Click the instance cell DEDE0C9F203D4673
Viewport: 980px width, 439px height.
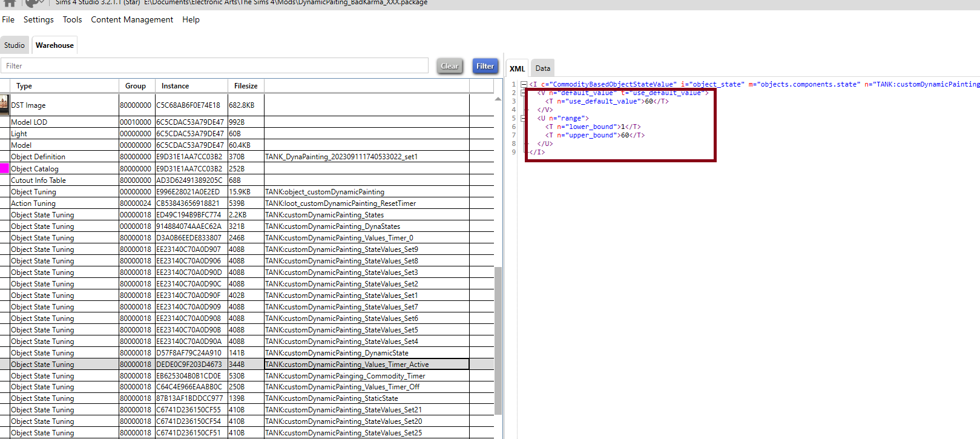tap(191, 364)
